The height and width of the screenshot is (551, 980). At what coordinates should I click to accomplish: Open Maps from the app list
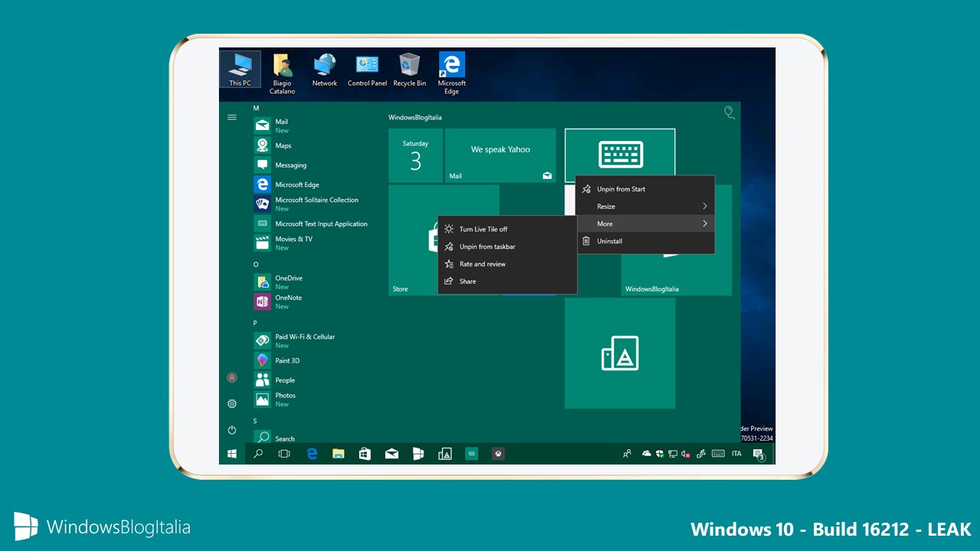click(311, 145)
